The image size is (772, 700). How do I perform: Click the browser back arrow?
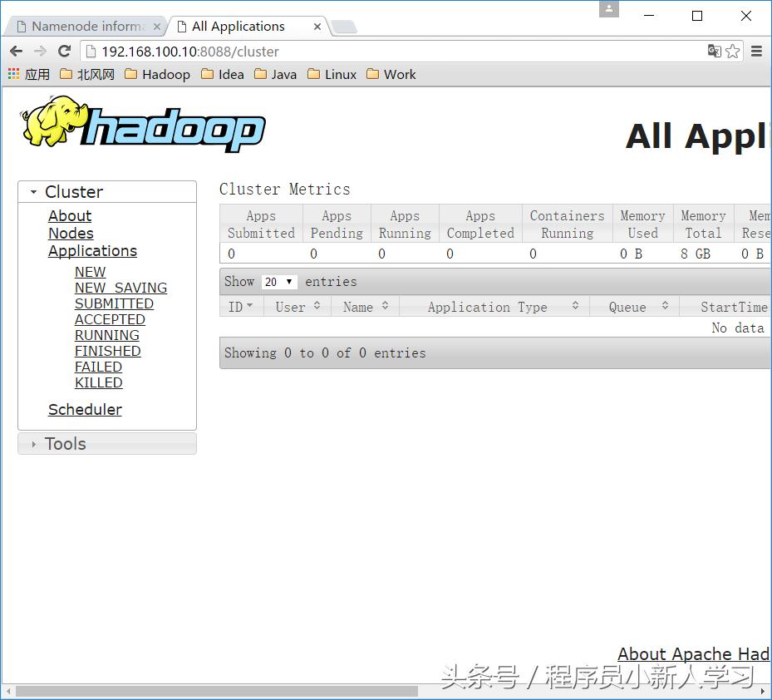point(17,52)
